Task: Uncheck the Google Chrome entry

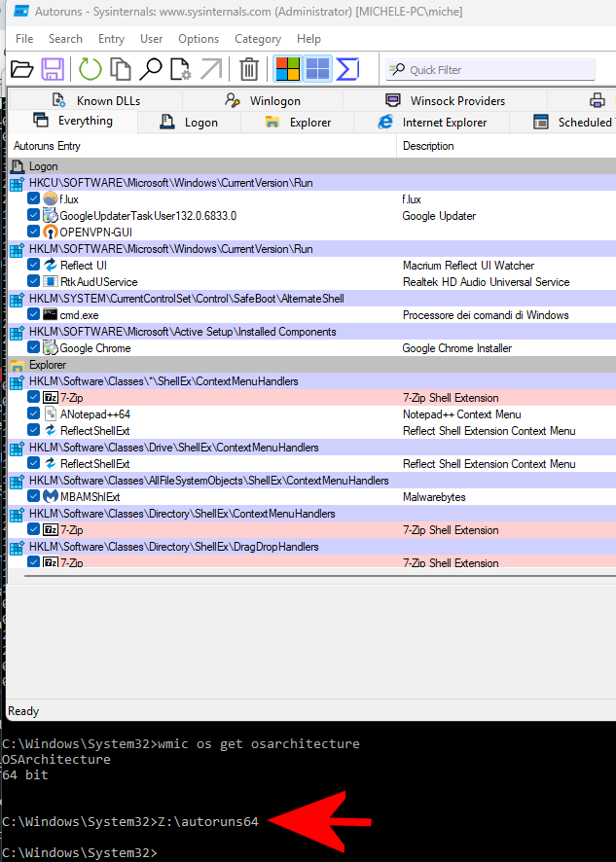Action: click(33, 347)
